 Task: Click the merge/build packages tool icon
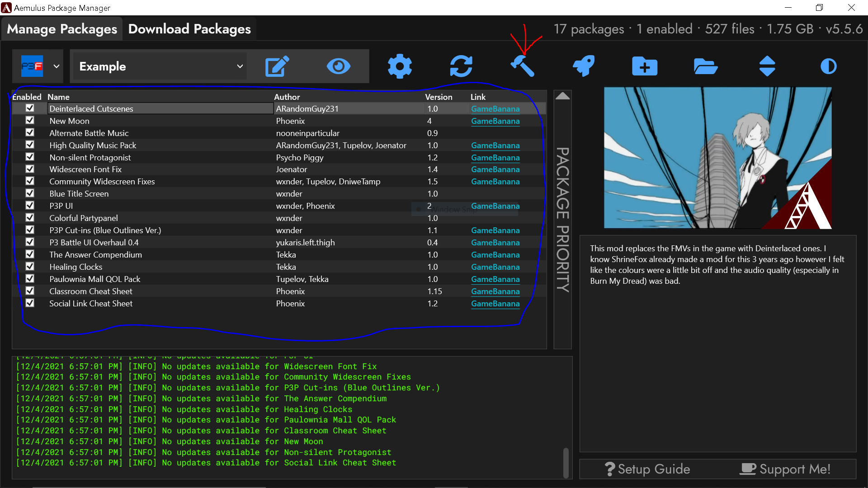[x=524, y=65]
